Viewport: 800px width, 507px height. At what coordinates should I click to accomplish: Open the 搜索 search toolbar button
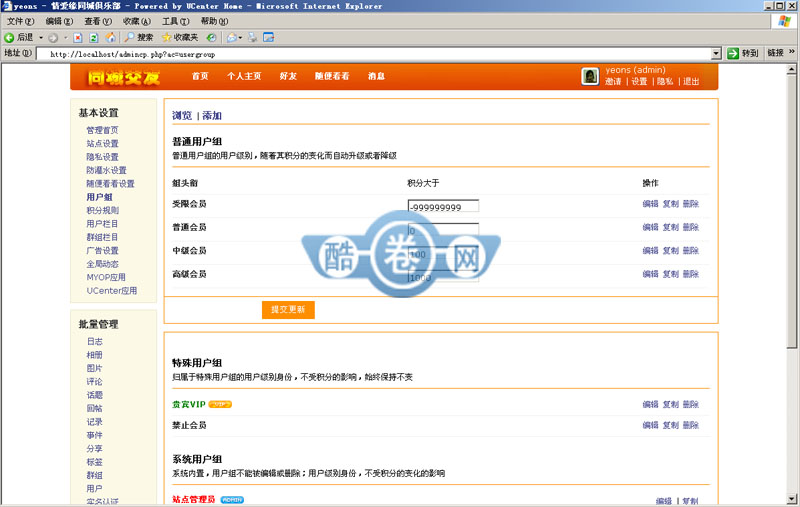coord(139,38)
